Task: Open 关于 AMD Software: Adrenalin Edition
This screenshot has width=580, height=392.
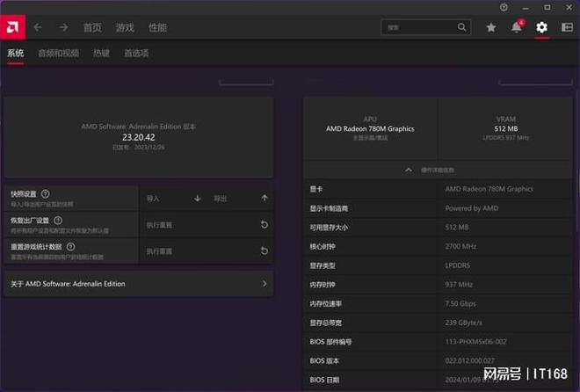Action: coord(139,284)
